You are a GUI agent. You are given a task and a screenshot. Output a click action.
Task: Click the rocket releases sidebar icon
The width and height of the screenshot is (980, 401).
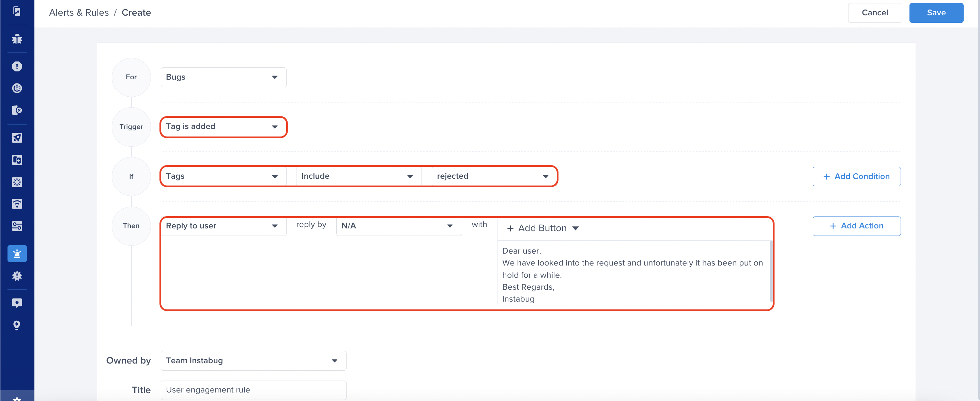point(17,138)
